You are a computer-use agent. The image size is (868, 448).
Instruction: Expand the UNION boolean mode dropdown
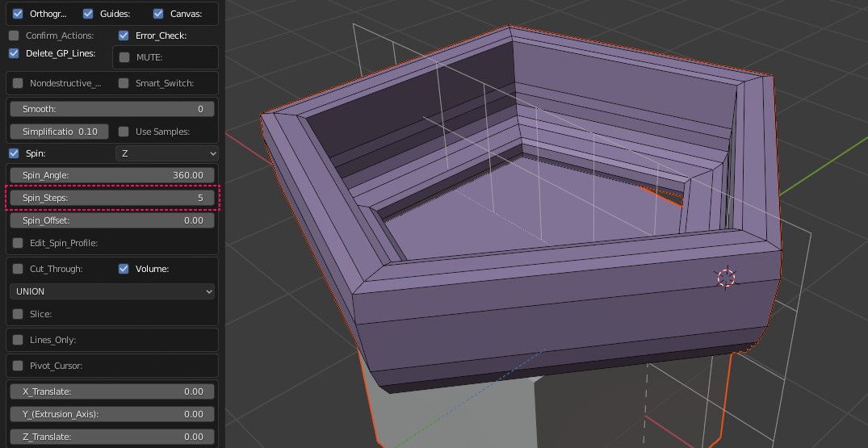click(112, 291)
